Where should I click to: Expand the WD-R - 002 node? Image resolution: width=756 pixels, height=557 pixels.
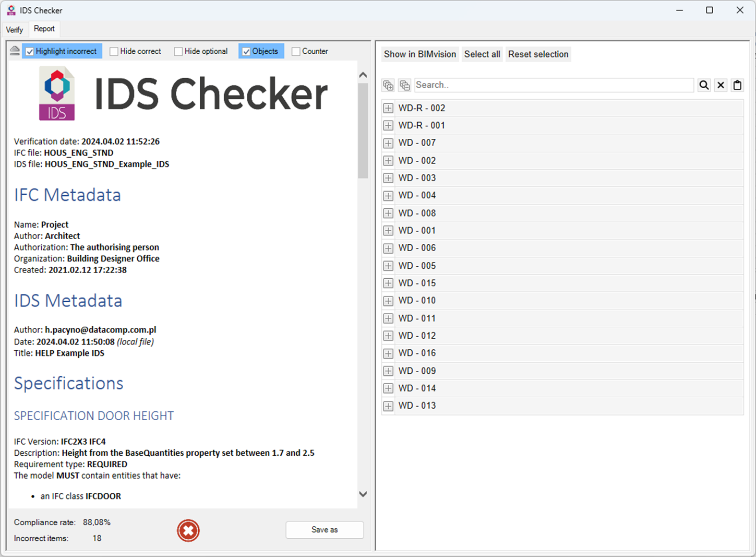point(388,108)
